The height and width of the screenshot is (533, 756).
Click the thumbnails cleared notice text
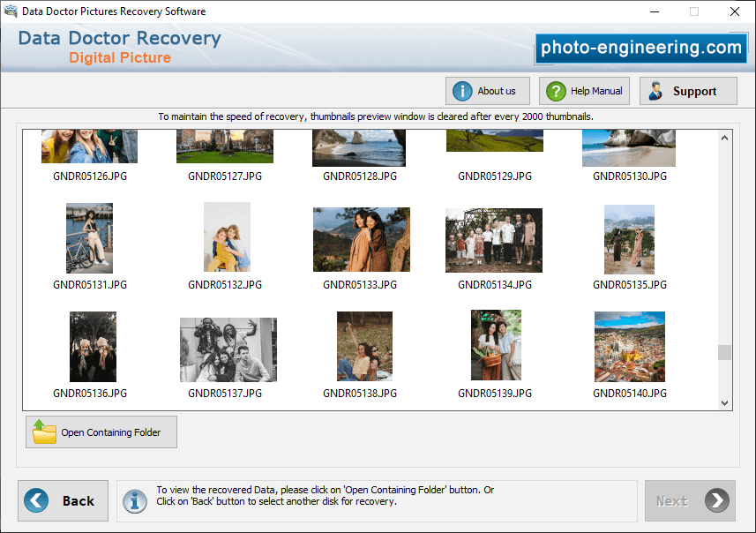[376, 116]
